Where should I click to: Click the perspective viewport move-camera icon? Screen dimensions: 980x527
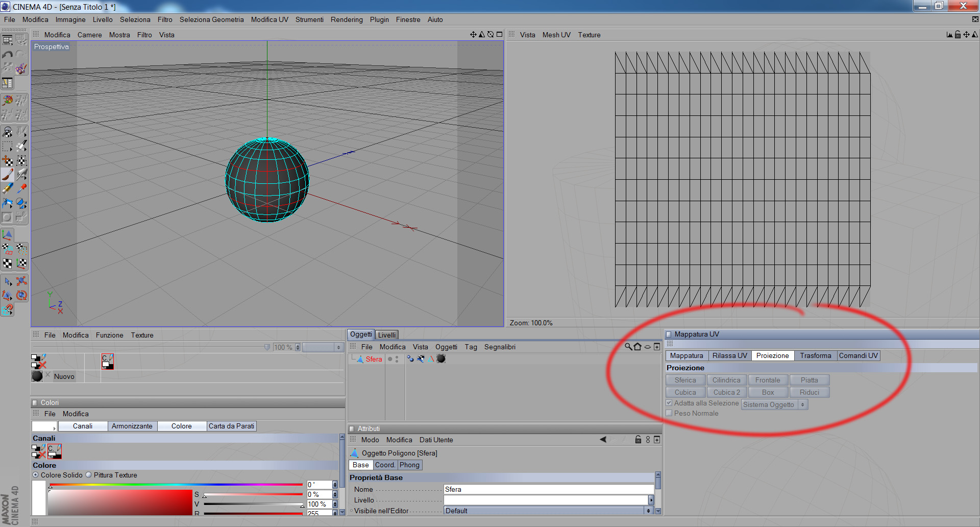tap(473, 35)
